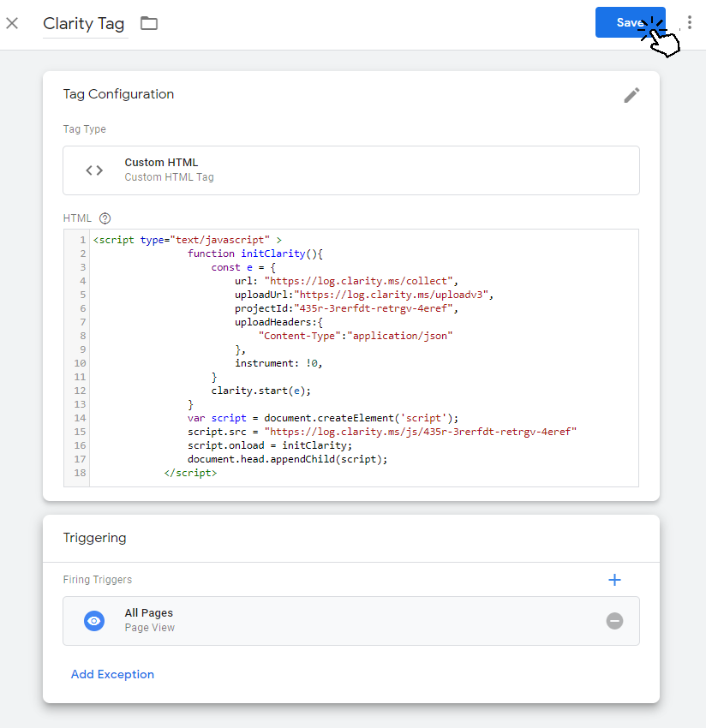Click the All Pages eye icon
Image resolution: width=706 pixels, height=728 pixels.
pos(94,621)
